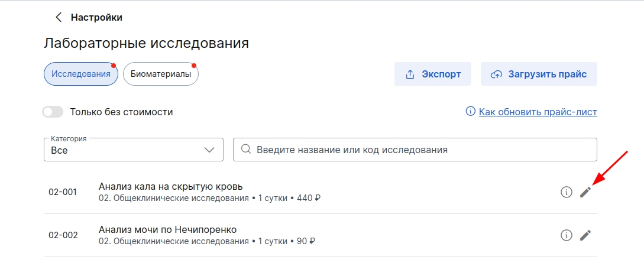
Task: Click the Загрузить прайс button
Action: click(x=539, y=74)
